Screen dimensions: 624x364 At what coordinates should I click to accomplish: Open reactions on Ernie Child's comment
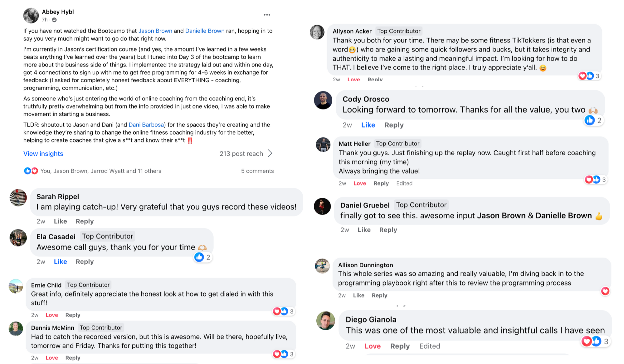point(283,311)
